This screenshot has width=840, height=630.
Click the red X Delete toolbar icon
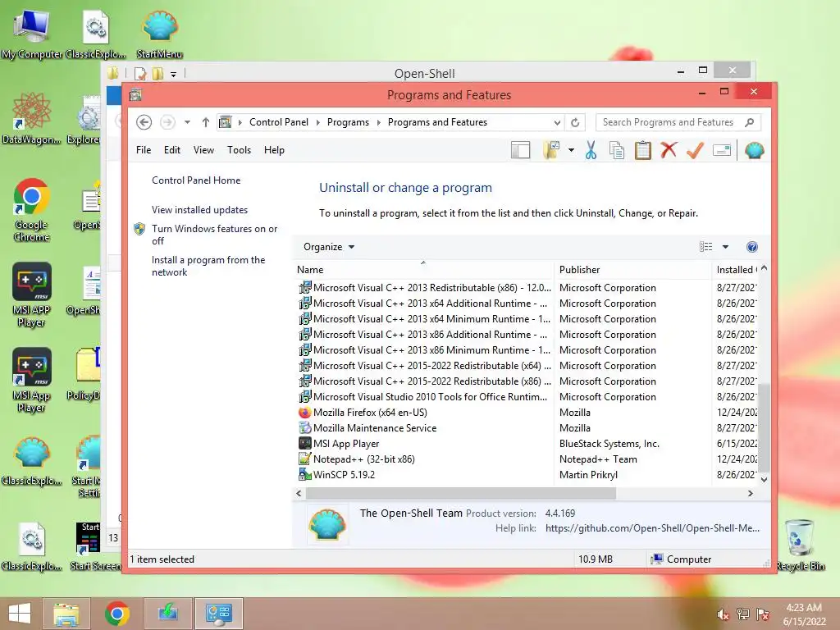point(669,150)
